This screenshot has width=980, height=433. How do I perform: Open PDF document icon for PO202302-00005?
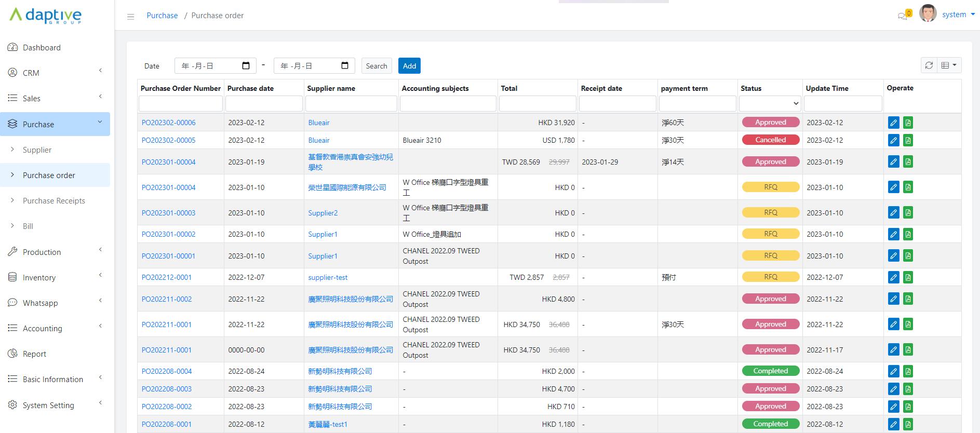pyautogui.click(x=908, y=141)
